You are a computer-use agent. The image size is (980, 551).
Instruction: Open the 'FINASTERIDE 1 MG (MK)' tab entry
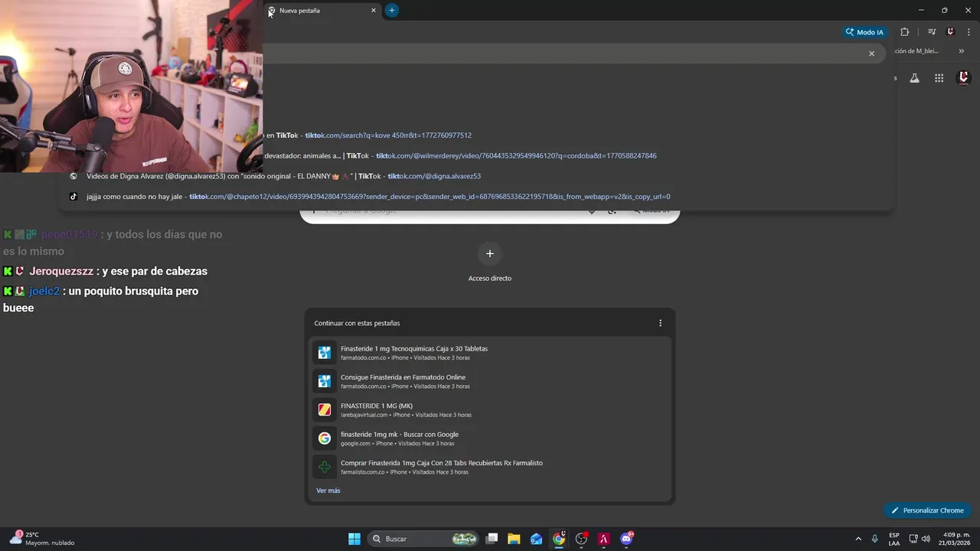490,409
